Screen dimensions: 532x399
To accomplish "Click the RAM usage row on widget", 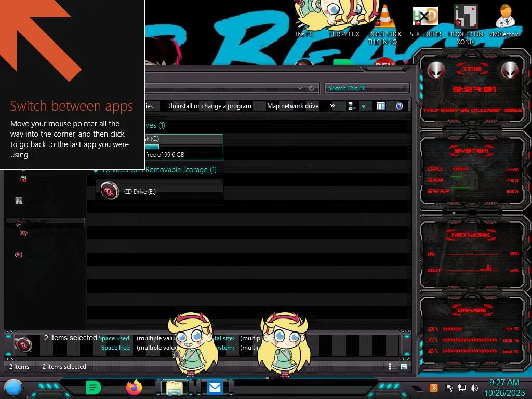I will click(473, 180).
